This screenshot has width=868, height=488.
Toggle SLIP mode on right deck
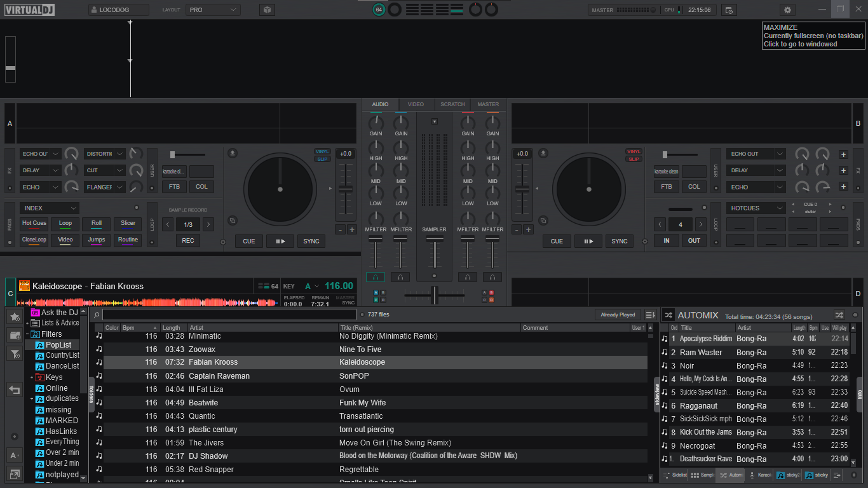pyautogui.click(x=634, y=159)
